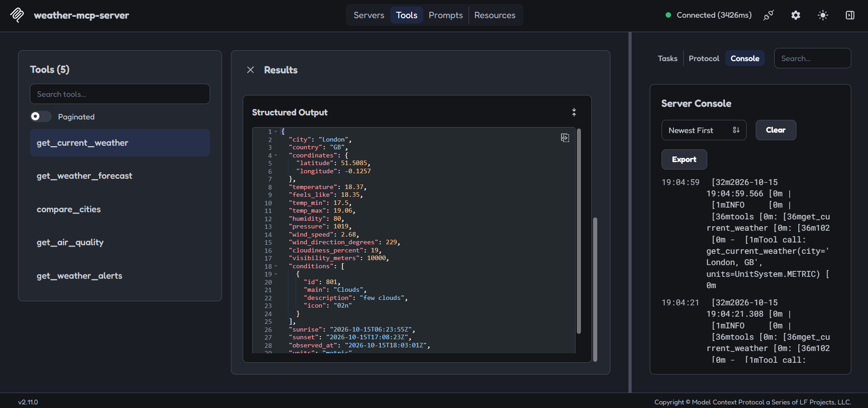Click the weather-mcp-server title text

coord(82,15)
